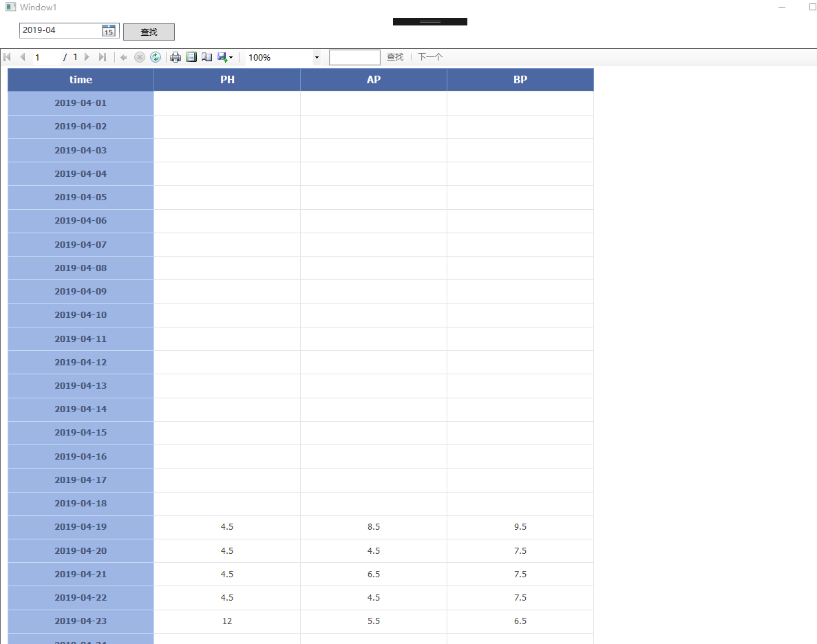
Task: Go back to parent report
Action: [x=123, y=57]
